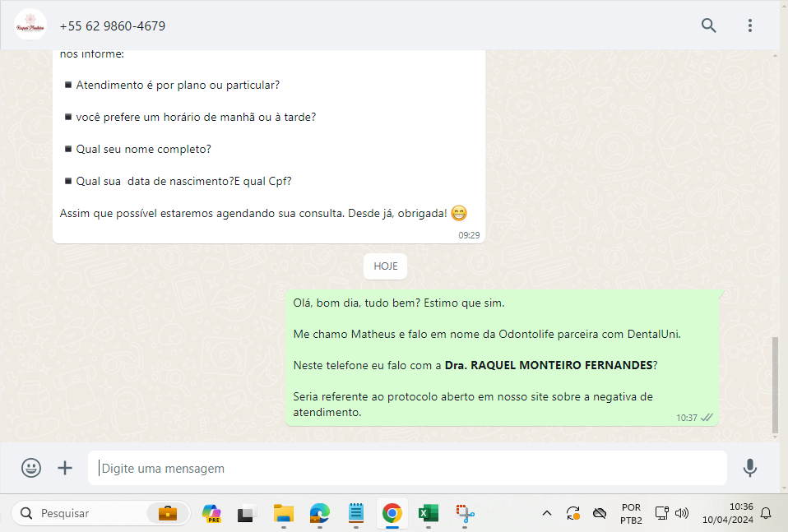The height and width of the screenshot is (532, 788).
Task: Click the chat scrollbar thumb
Action: click(775, 384)
